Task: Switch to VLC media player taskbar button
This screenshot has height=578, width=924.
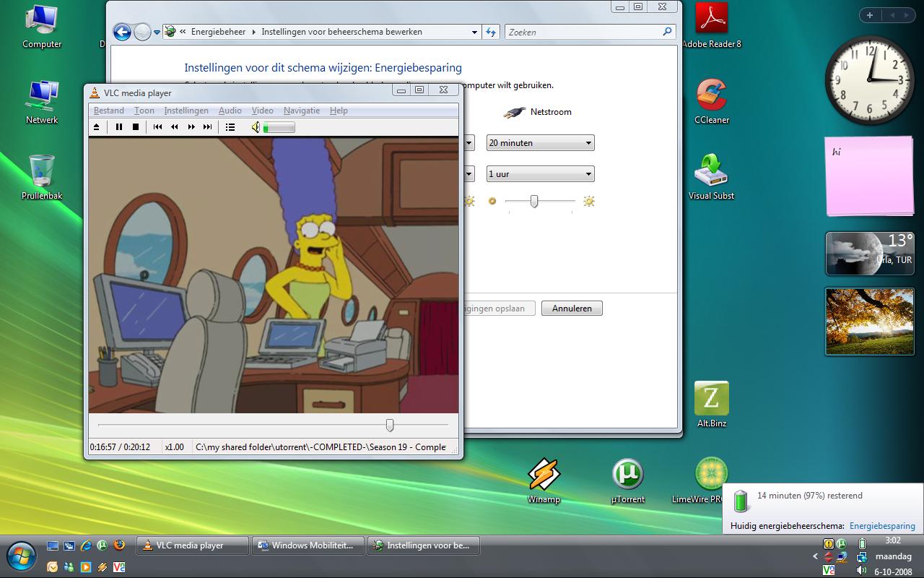Action: (x=193, y=545)
